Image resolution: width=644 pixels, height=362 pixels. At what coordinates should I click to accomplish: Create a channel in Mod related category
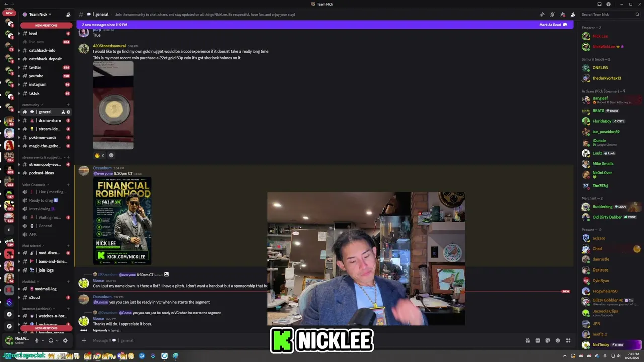(x=68, y=246)
